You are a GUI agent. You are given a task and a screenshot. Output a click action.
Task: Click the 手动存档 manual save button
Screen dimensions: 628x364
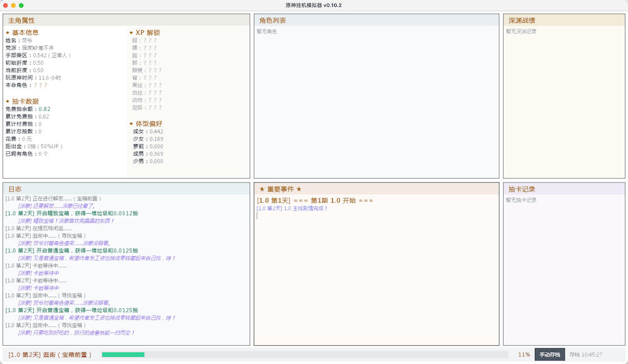pos(549,355)
